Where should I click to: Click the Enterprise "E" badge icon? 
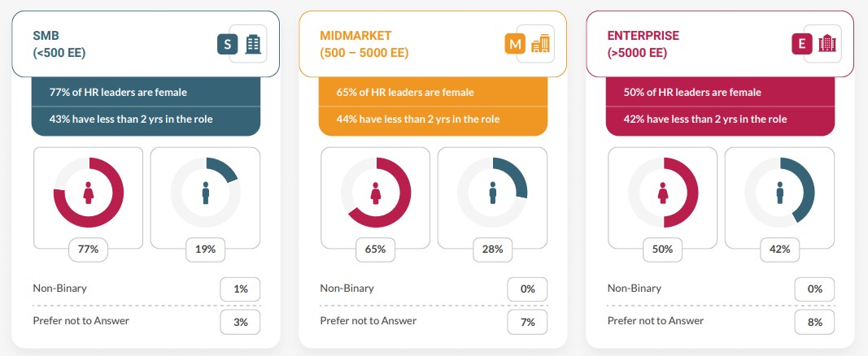click(x=802, y=44)
